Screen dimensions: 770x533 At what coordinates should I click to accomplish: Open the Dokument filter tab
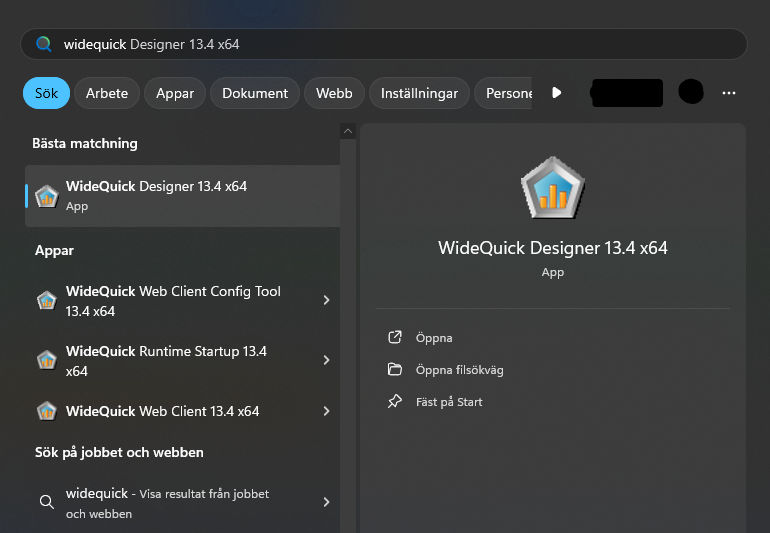[255, 93]
